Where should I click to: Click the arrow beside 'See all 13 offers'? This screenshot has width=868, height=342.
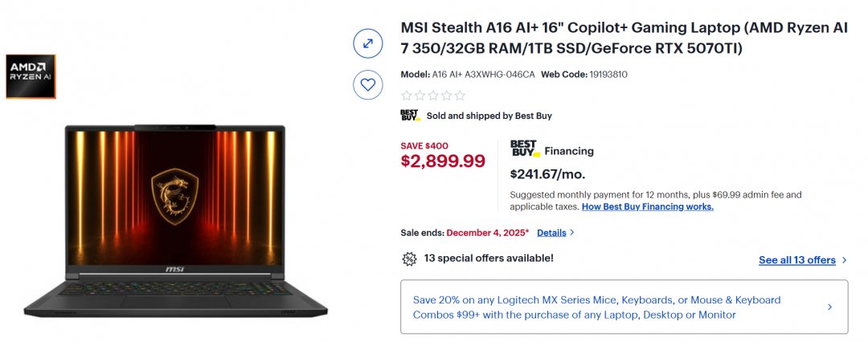844,260
